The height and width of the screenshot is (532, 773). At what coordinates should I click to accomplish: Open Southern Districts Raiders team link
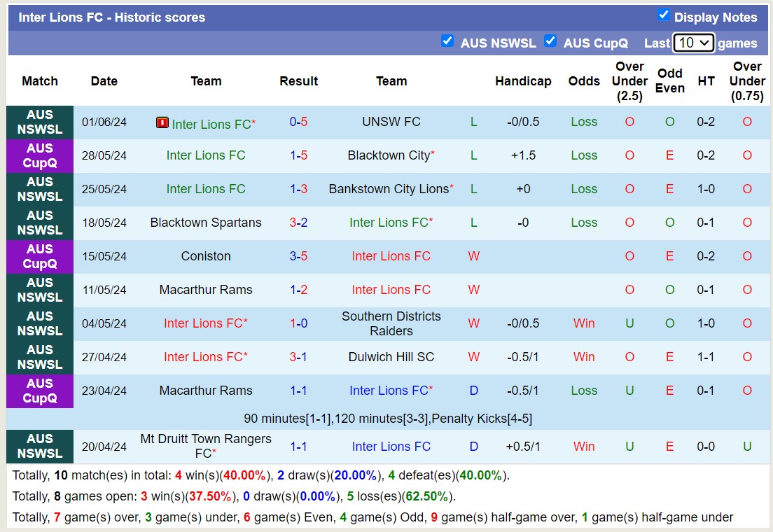click(x=391, y=323)
